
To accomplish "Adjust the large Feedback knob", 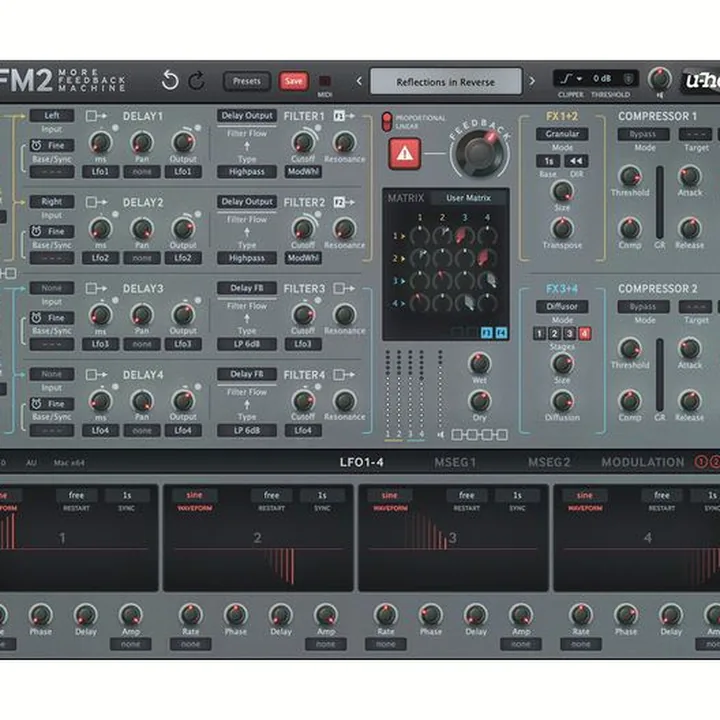I will point(480,153).
